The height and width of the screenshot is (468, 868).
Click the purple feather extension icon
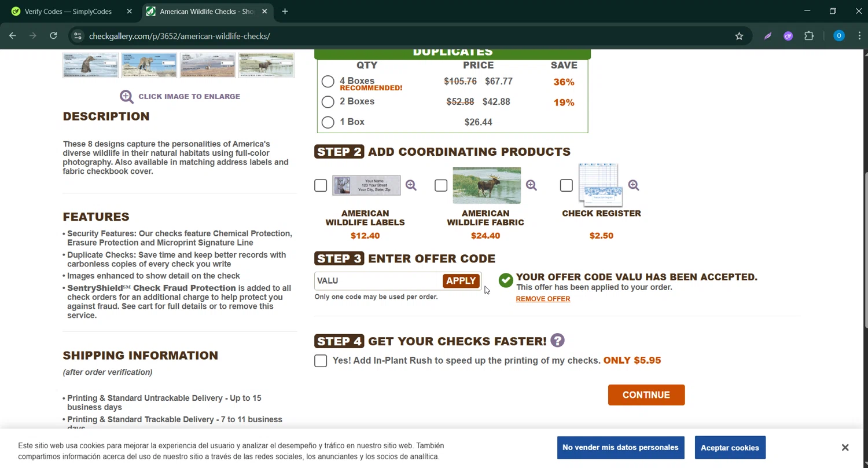tap(768, 36)
